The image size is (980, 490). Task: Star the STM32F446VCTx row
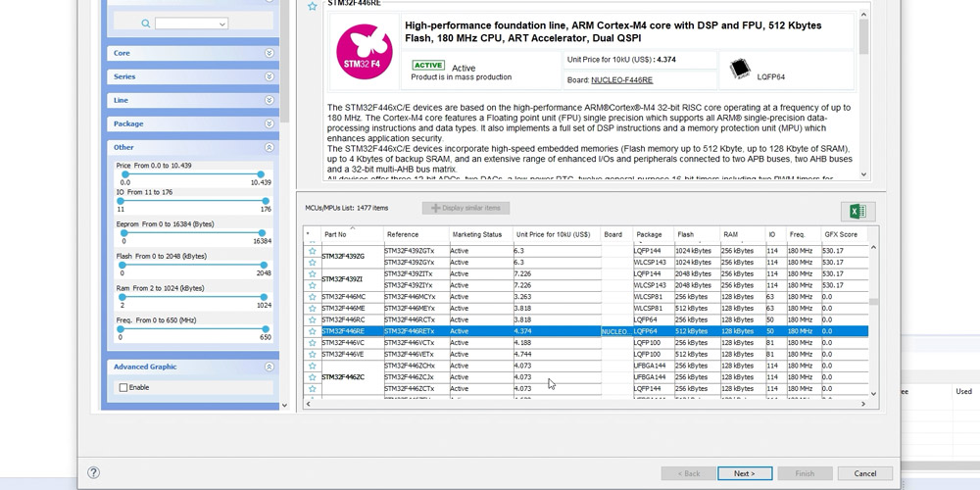[x=313, y=342]
